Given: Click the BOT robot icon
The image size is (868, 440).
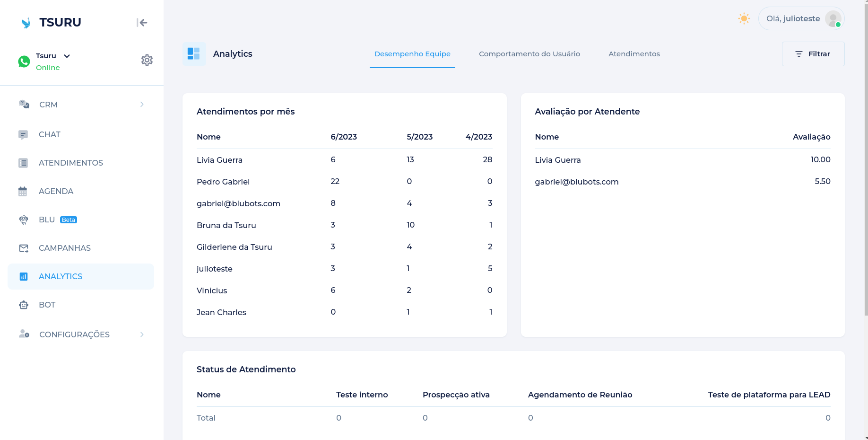Looking at the screenshot, I should click(24, 305).
